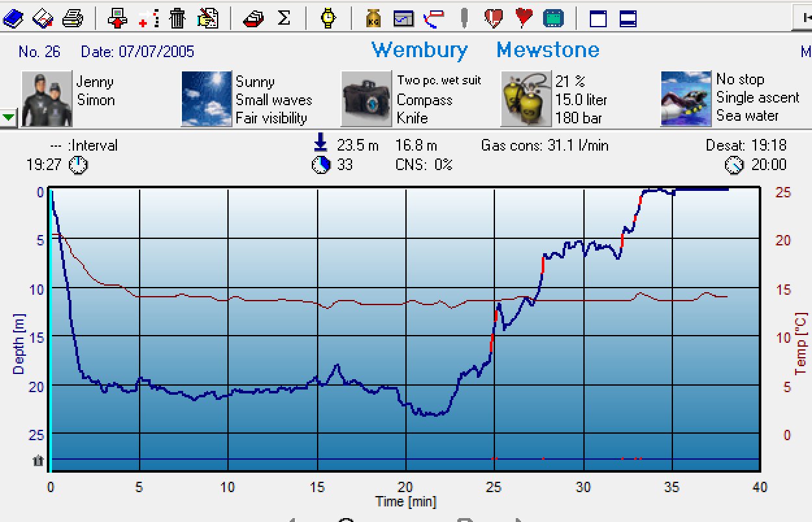The height and width of the screenshot is (522, 812).
Task: Print the current dive log
Action: pos(73,18)
